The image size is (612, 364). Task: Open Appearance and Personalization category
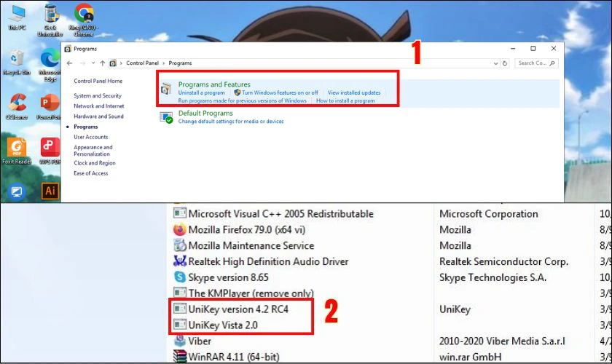click(93, 151)
